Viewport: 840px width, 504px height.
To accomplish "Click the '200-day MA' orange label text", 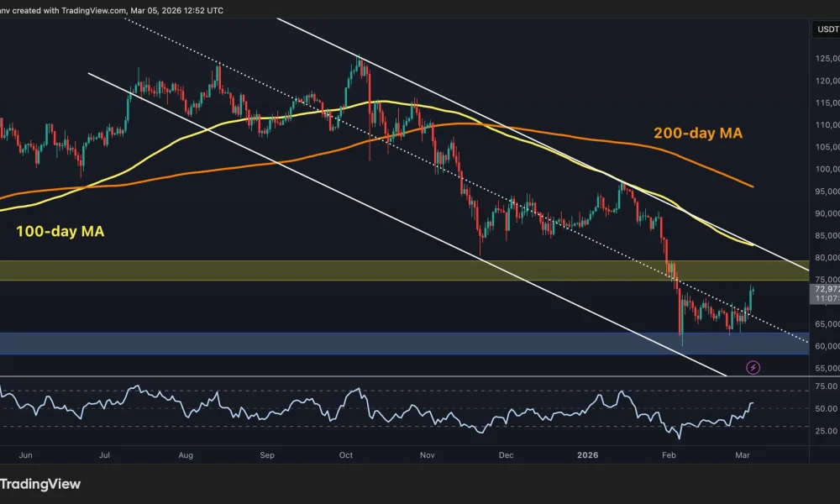I will (698, 133).
